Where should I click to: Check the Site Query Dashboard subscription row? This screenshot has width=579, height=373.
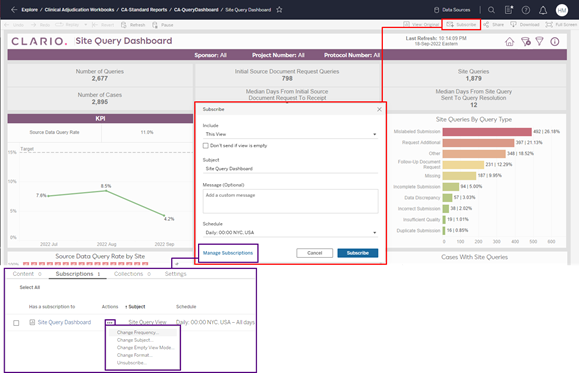click(16, 323)
